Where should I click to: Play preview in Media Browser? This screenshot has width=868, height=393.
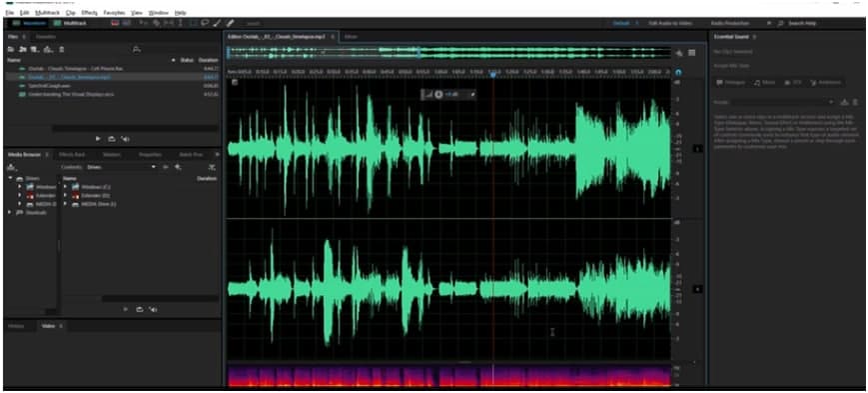pyautogui.click(x=125, y=309)
